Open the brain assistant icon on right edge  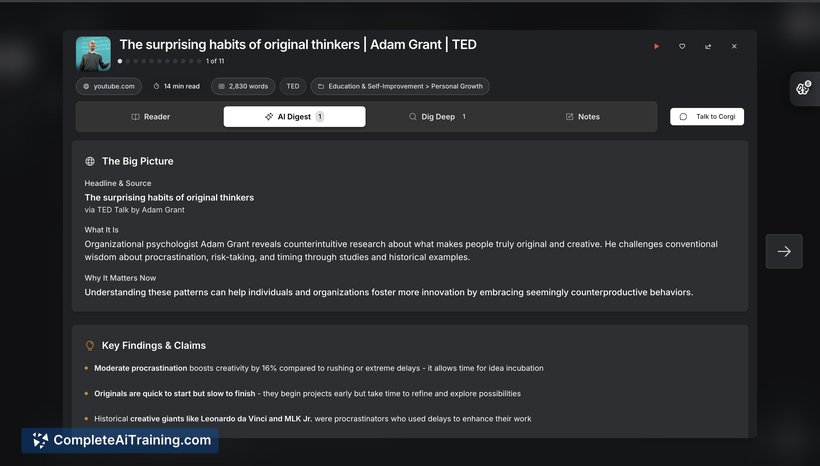point(804,88)
